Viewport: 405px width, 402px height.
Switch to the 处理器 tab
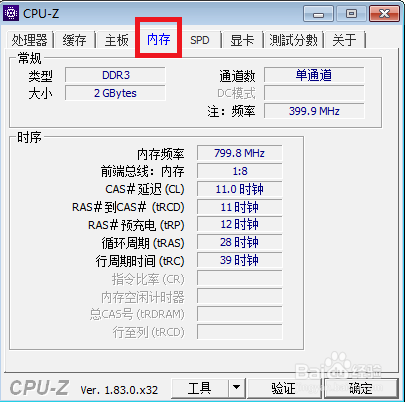(x=29, y=40)
